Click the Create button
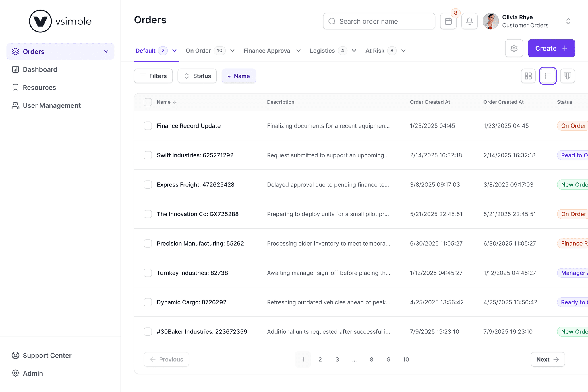 [551, 48]
